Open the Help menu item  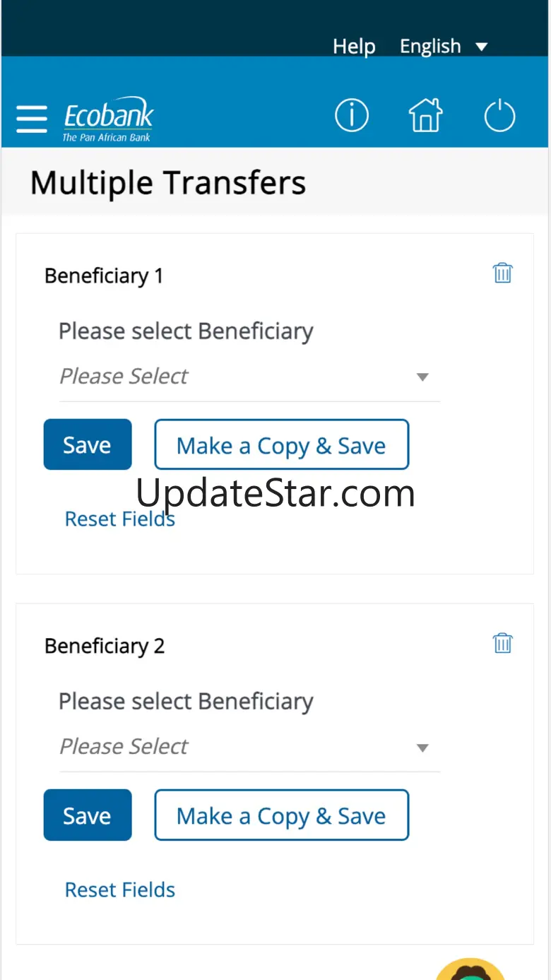[x=354, y=47]
